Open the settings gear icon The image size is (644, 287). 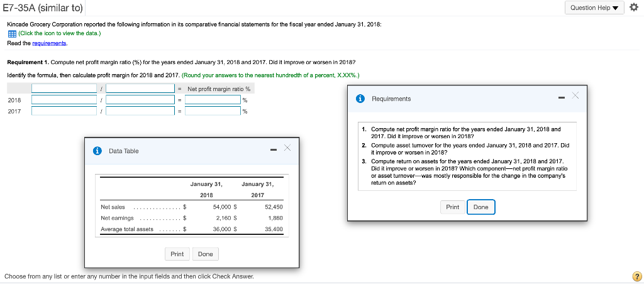coord(635,8)
